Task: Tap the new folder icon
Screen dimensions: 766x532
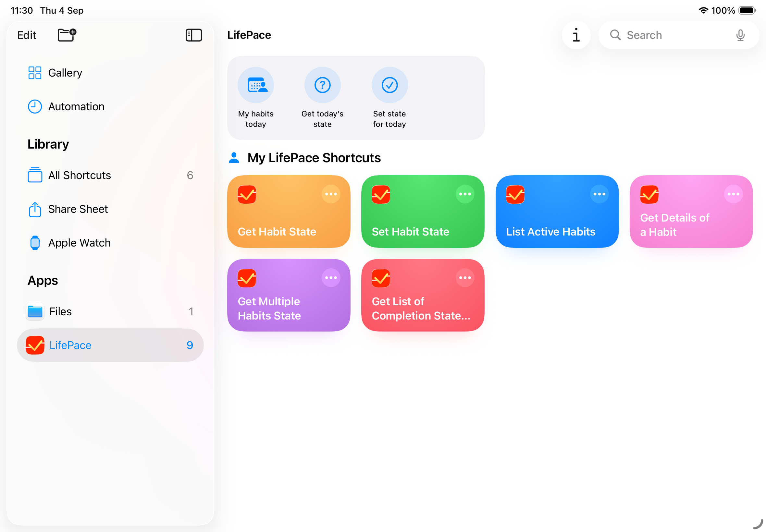Action: point(67,35)
